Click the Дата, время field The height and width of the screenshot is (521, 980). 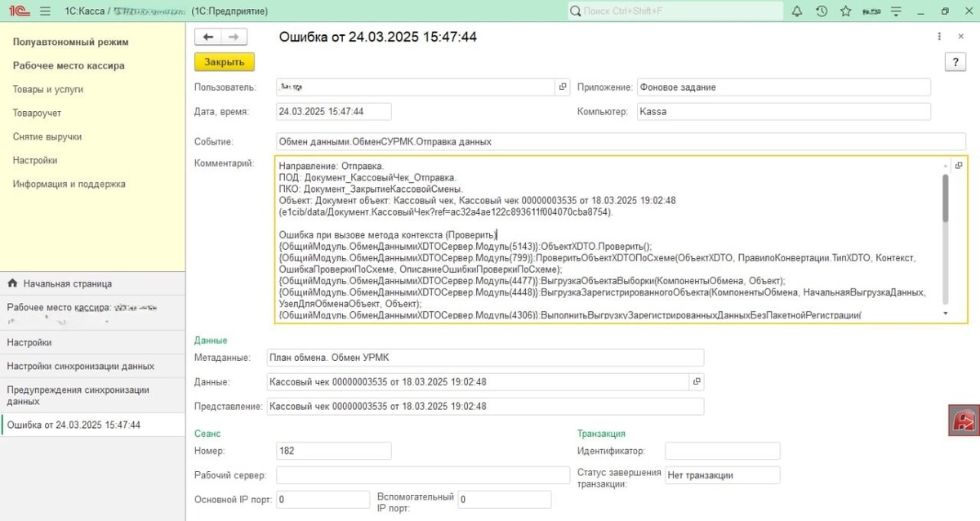(333, 111)
